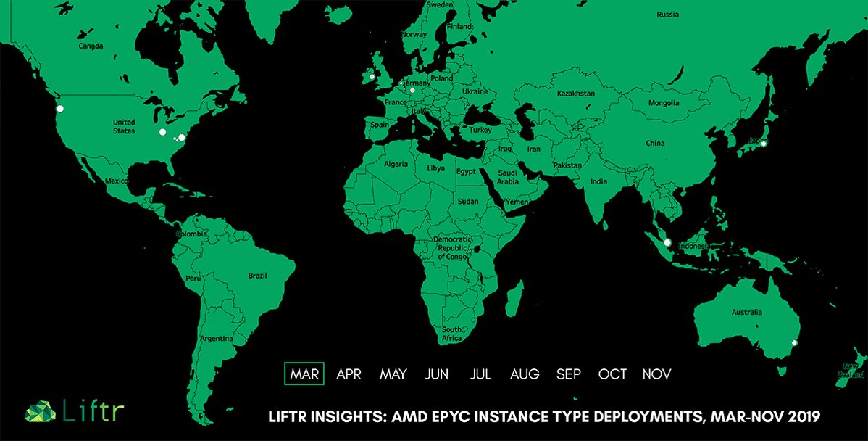Click the deployment marker on US west coast
The width and height of the screenshot is (868, 441).
(60, 109)
